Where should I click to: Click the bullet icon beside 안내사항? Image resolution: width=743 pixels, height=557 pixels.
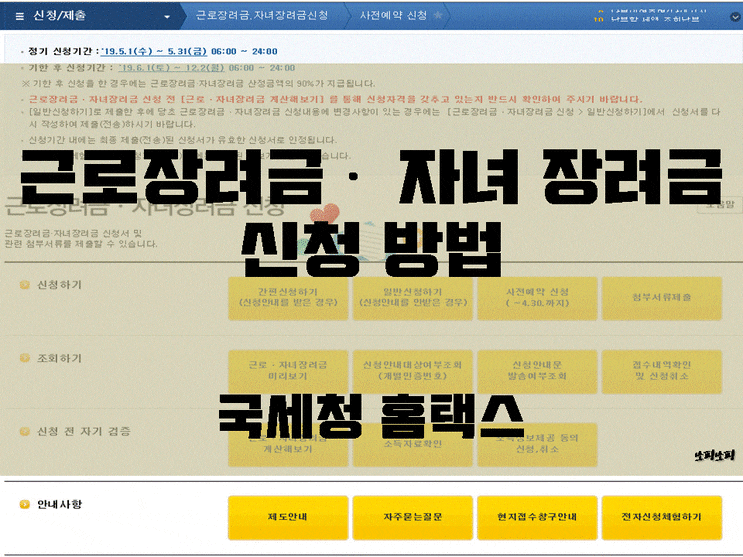(25, 504)
